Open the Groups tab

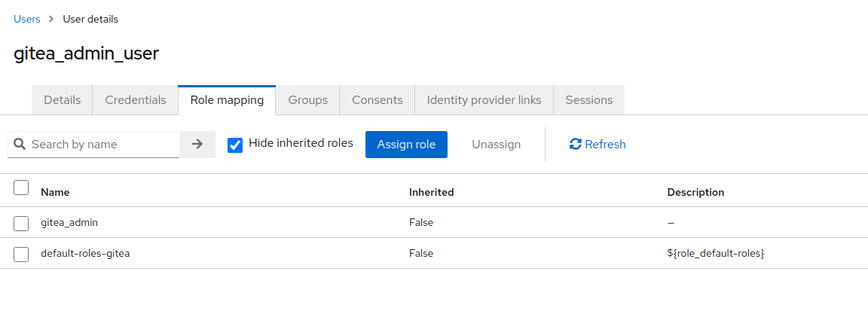click(307, 100)
